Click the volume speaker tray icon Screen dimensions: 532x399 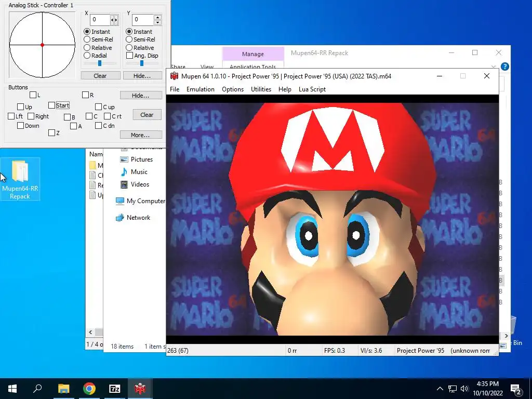pos(464,389)
